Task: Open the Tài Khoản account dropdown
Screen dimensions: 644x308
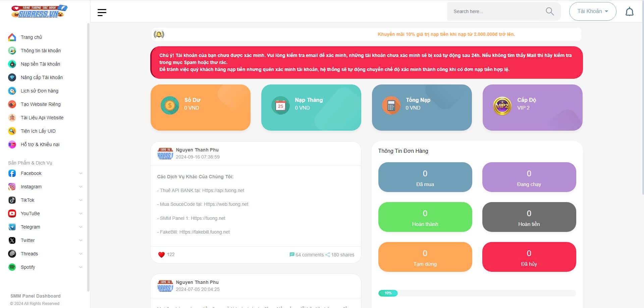Action: pyautogui.click(x=592, y=11)
